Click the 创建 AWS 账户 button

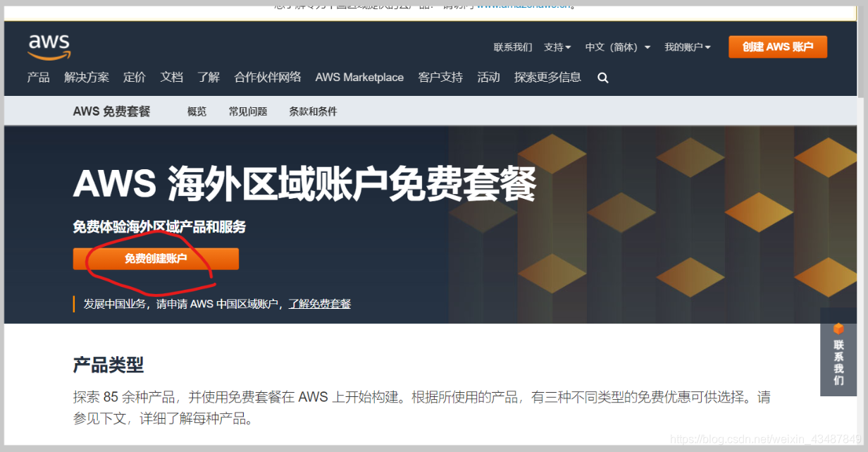tap(778, 47)
